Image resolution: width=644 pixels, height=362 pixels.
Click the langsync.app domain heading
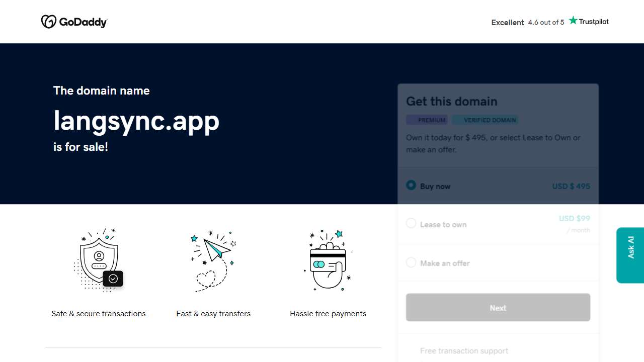point(136,121)
